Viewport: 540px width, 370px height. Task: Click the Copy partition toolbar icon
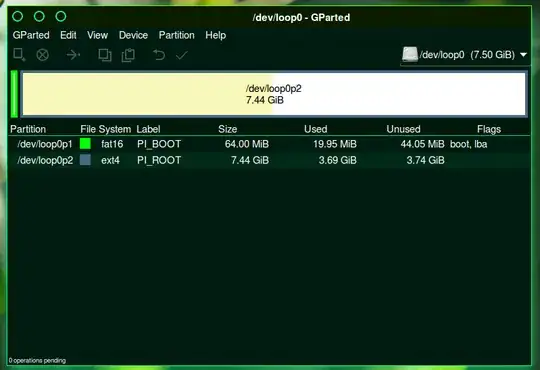105,55
